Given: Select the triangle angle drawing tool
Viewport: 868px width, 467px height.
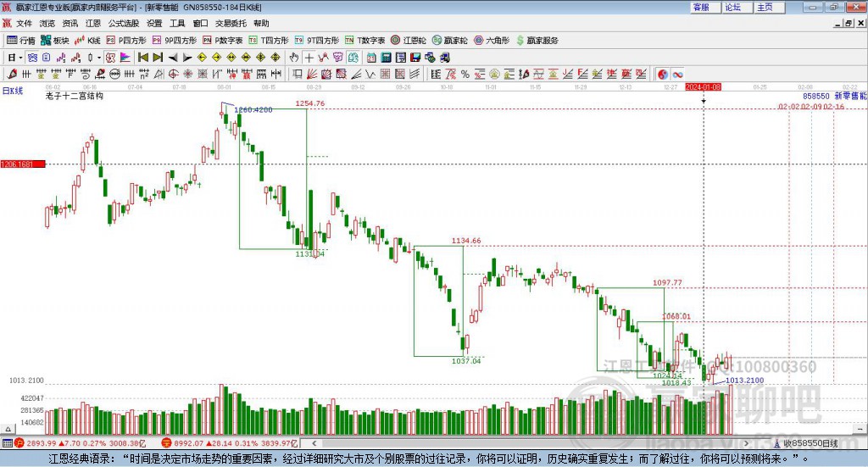Looking at the screenshot, I should (x=159, y=74).
